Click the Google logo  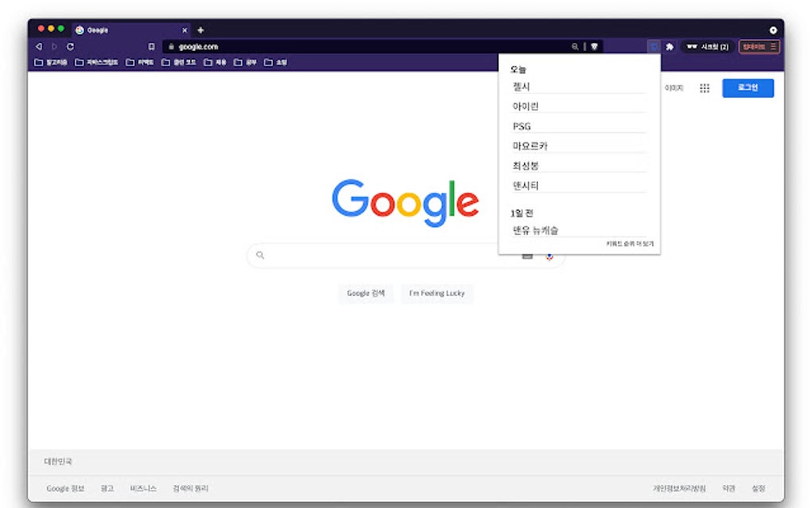point(405,202)
